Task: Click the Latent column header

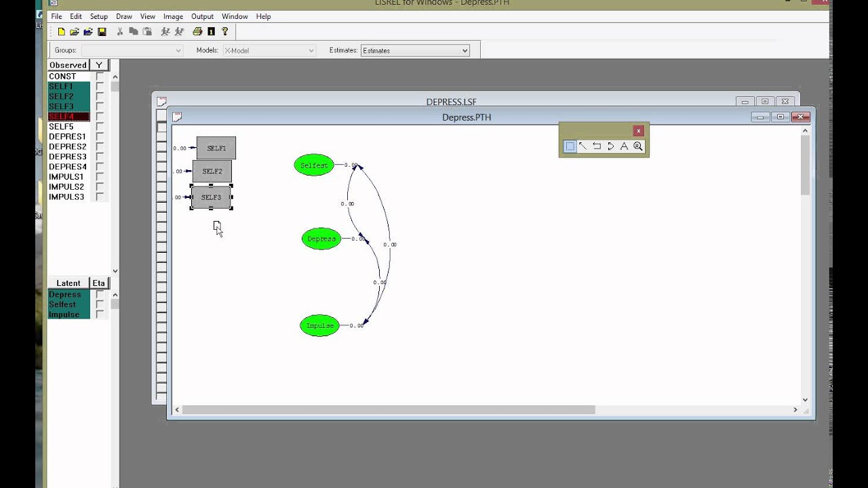Action: click(68, 283)
